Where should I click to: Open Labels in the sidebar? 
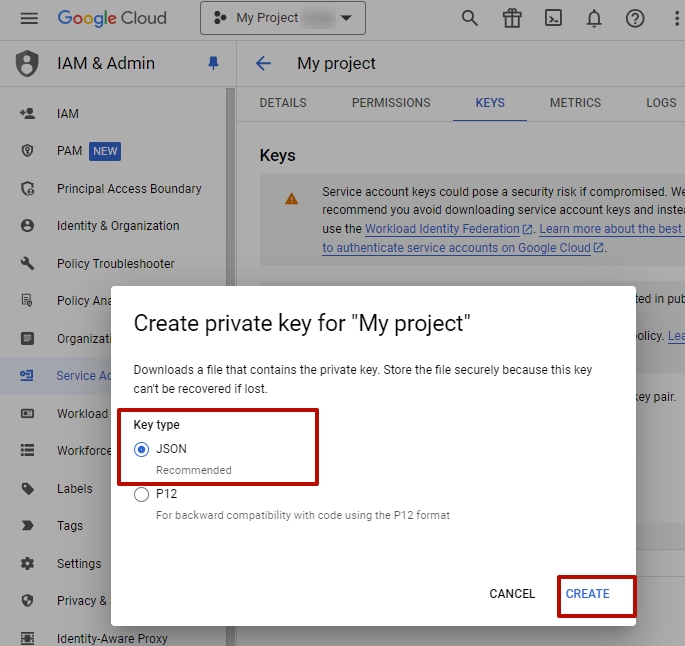[75, 489]
